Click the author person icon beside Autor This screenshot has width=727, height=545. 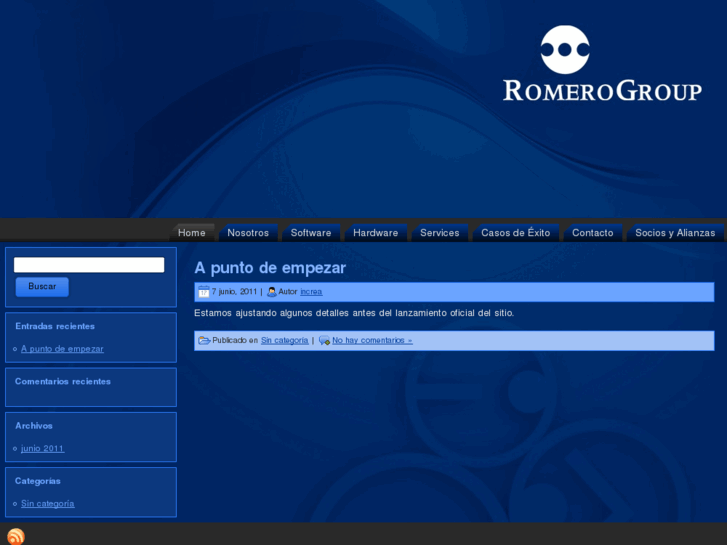coord(272,292)
